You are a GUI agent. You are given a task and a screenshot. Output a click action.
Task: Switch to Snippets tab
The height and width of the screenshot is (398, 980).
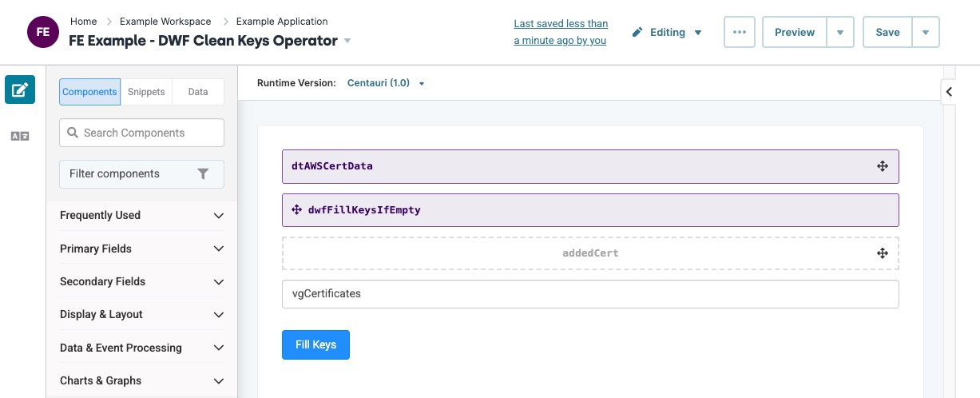point(146,92)
